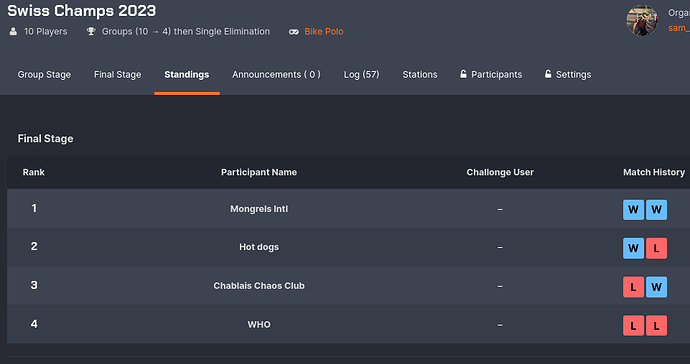Click Chablais Chaos Club participant name

pos(259,286)
